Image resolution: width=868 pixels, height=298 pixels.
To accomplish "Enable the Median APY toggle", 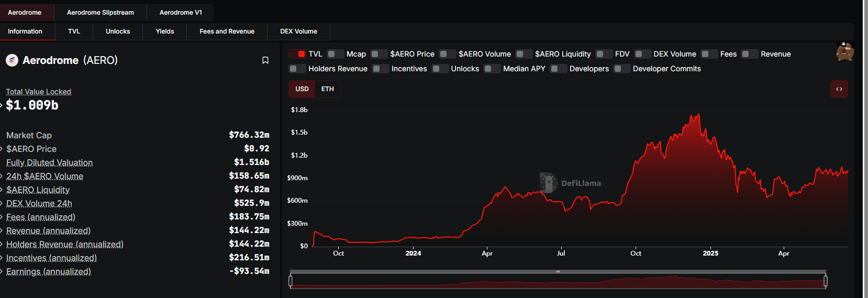I will (492, 69).
